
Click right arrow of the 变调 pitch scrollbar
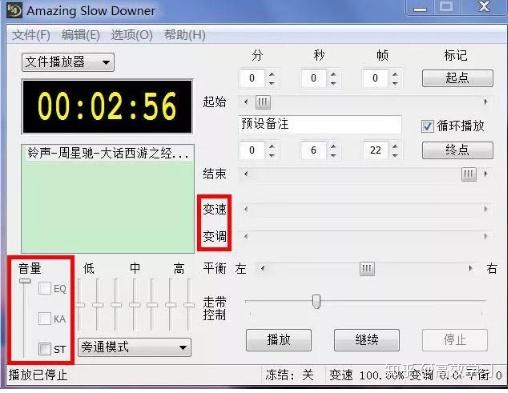(486, 236)
